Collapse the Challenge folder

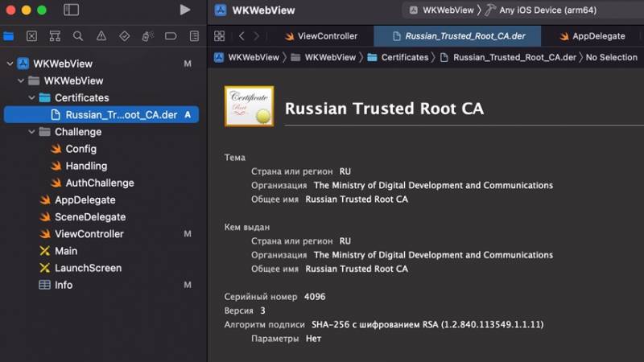click(x=31, y=132)
